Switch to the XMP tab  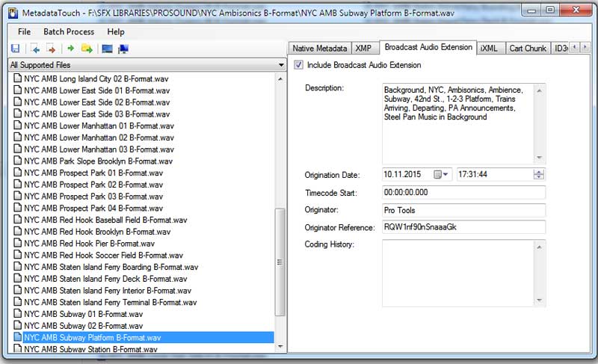pos(363,49)
